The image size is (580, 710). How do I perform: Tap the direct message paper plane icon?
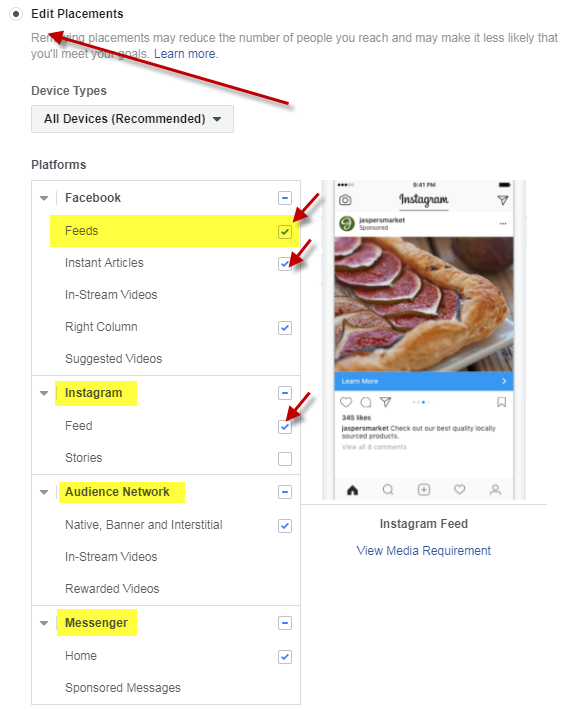pyautogui.click(x=503, y=200)
